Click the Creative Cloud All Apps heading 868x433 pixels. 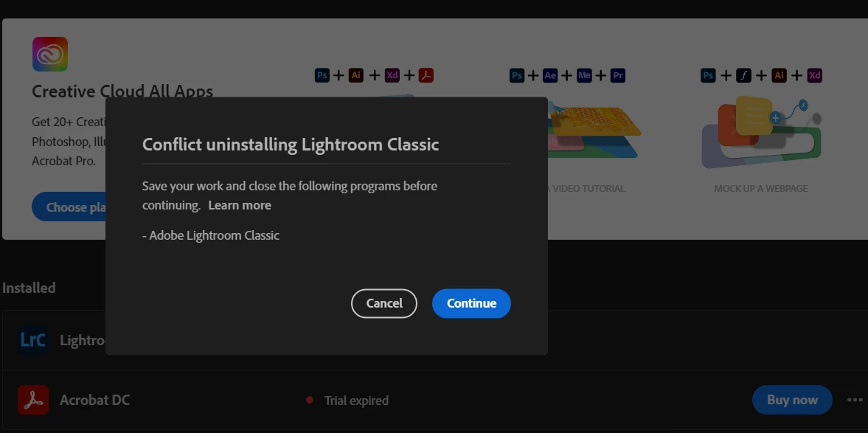click(x=122, y=91)
